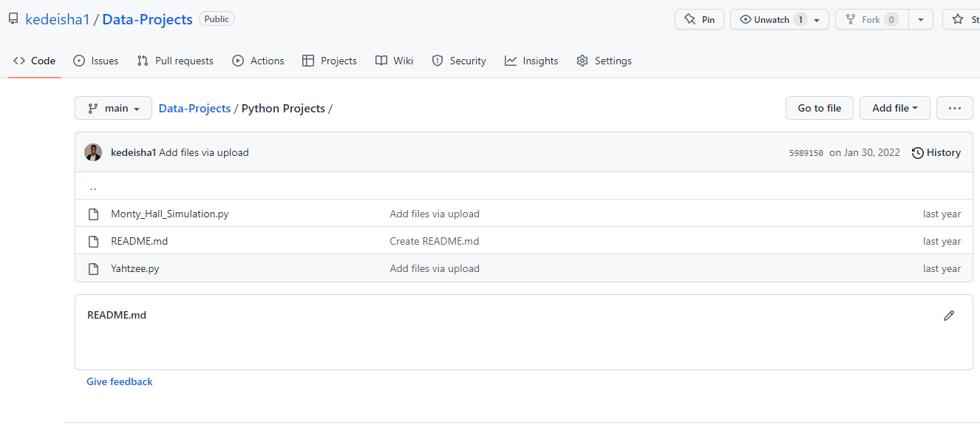Open commit message for Monty_Hall_Simulation.py row

pyautogui.click(x=435, y=214)
